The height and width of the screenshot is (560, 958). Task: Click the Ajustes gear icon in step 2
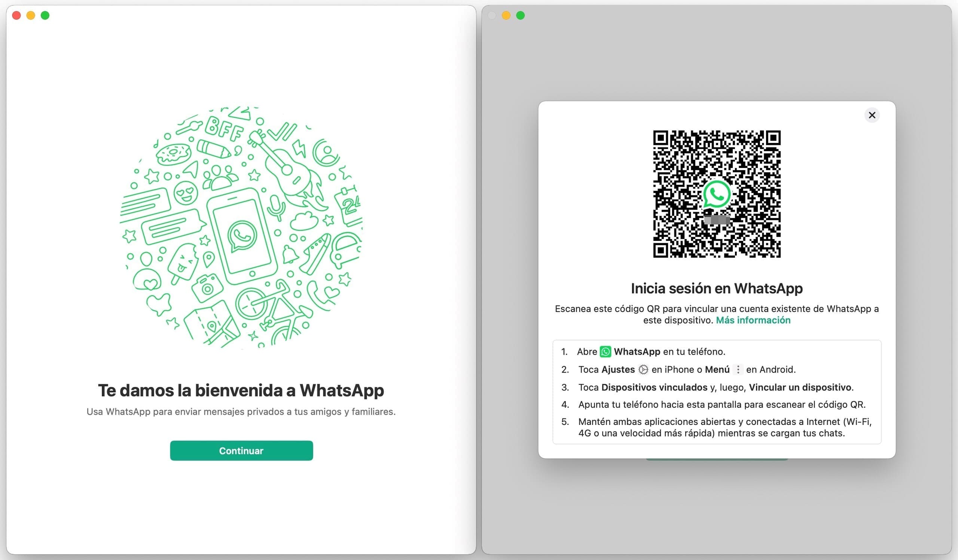click(x=643, y=370)
